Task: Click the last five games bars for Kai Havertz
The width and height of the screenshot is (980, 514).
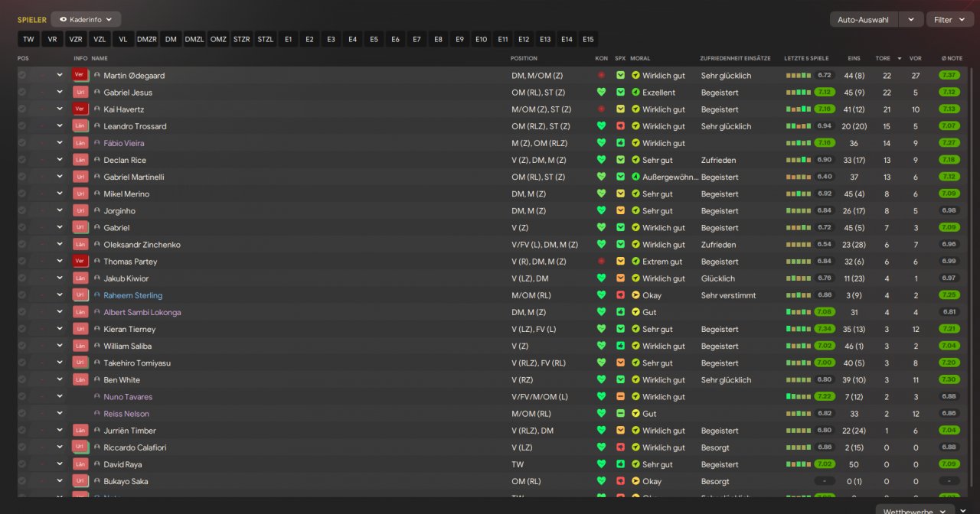Action: click(798, 109)
